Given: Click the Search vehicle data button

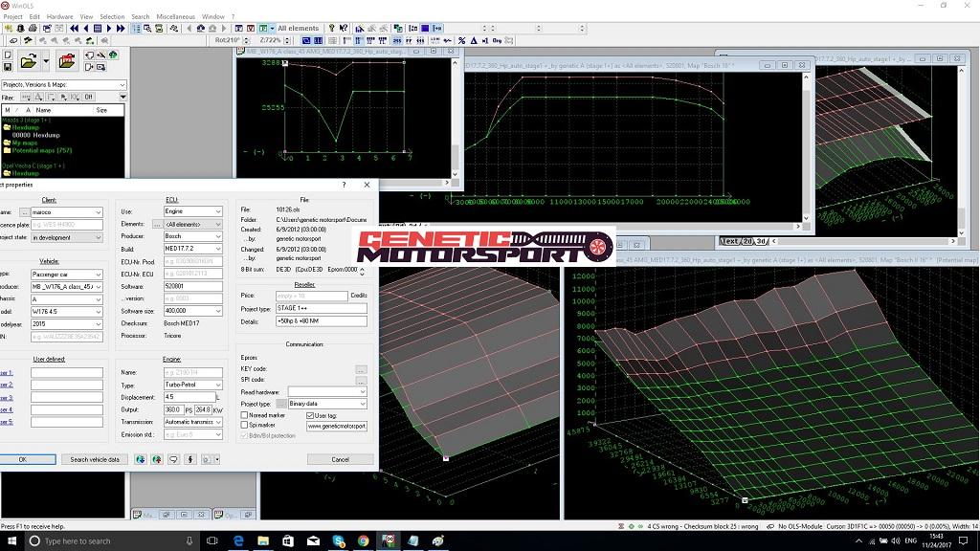Looking at the screenshot, I should 95,459.
